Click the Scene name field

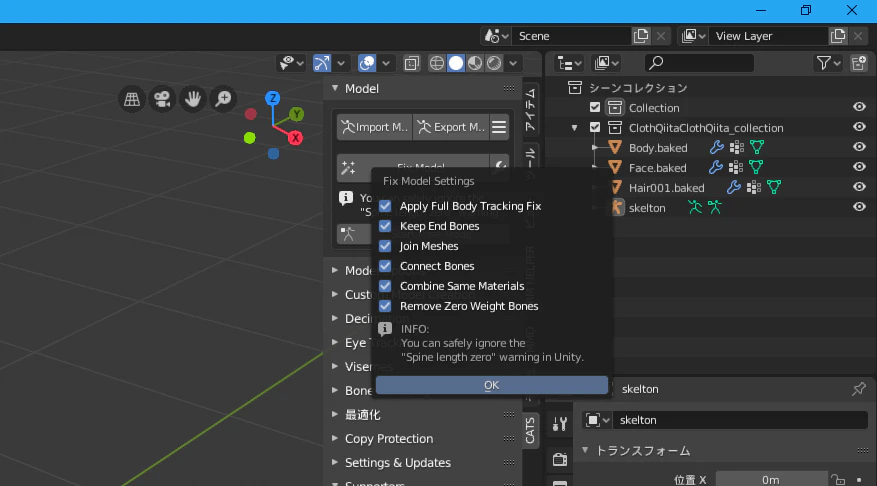(x=571, y=36)
